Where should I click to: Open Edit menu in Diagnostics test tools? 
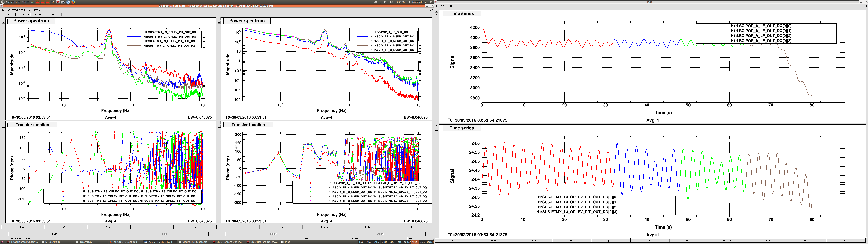pyautogui.click(x=8, y=10)
